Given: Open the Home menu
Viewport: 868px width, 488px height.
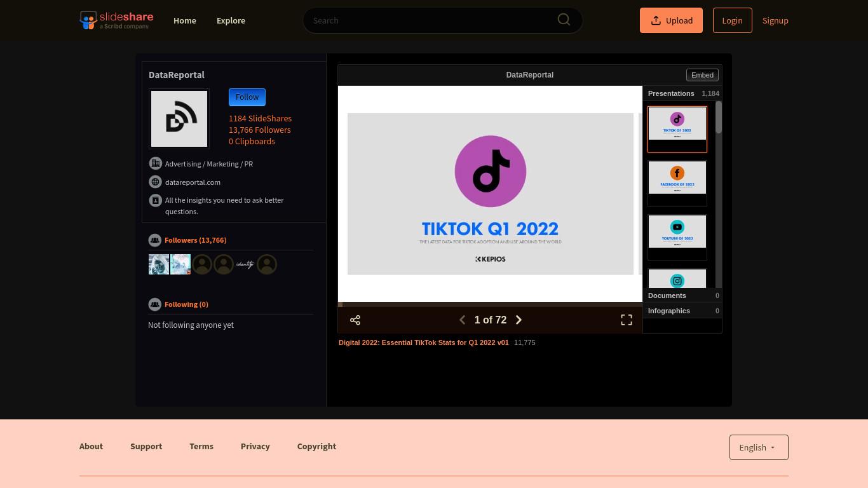Looking at the screenshot, I should [x=185, y=20].
